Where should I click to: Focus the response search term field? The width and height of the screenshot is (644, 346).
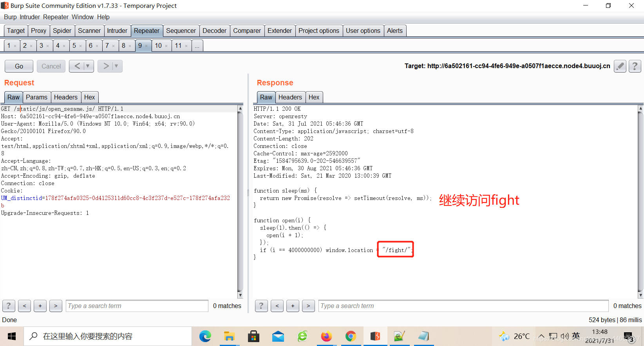(463, 306)
